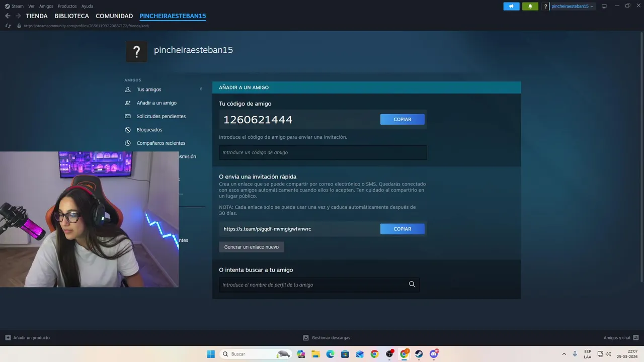
Task: Open Microsoft 365 taskbar icon
Action: click(x=301, y=354)
